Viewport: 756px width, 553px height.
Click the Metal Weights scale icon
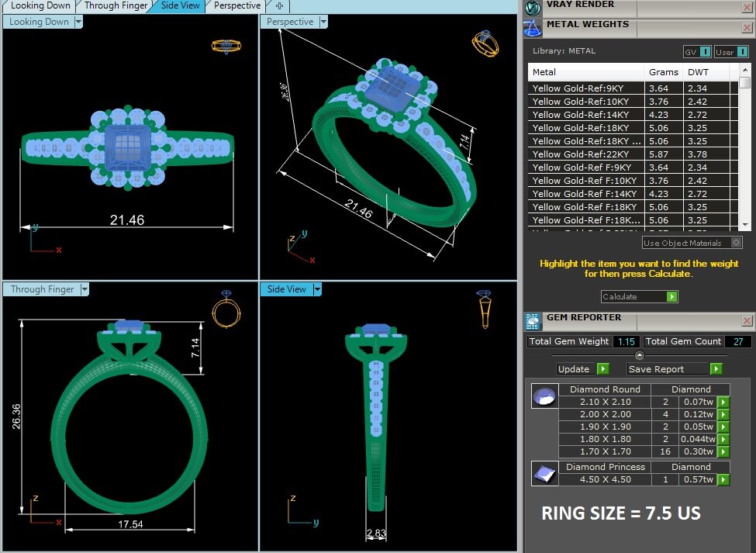[x=533, y=27]
